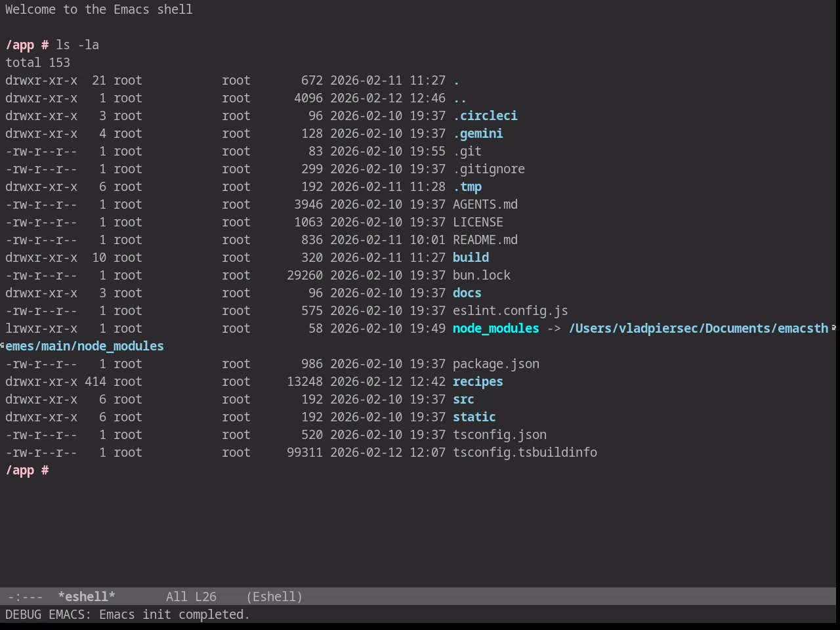The height and width of the screenshot is (630, 840).
Task: Click the (Eshell) major mode indicator
Action: [274, 597]
